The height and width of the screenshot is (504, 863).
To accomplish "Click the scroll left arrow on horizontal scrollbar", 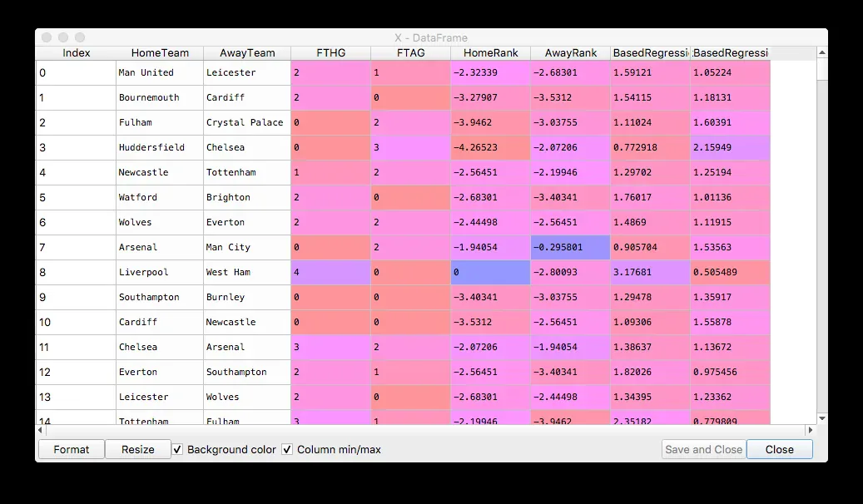I will pos(40,430).
